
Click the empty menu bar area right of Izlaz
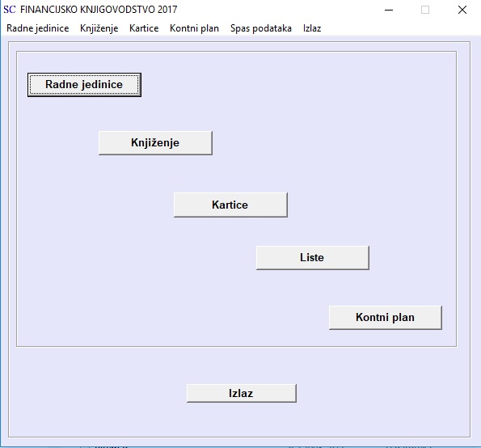399,28
